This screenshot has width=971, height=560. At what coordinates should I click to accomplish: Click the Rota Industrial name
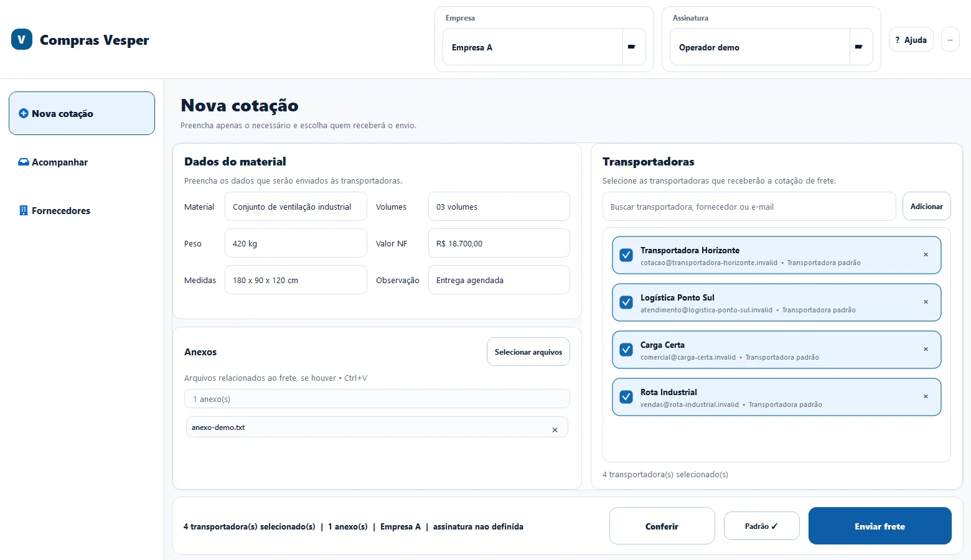668,392
